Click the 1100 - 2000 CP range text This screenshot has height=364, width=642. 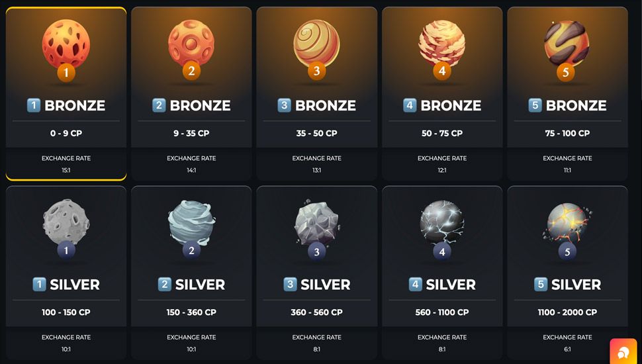567,312
